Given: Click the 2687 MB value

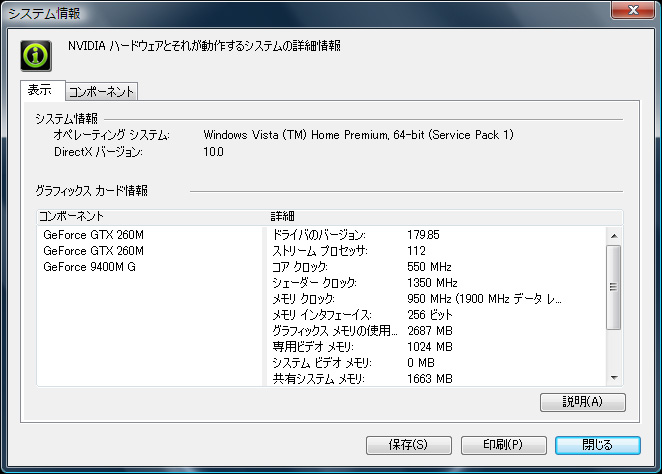Looking at the screenshot, I should 430,331.
